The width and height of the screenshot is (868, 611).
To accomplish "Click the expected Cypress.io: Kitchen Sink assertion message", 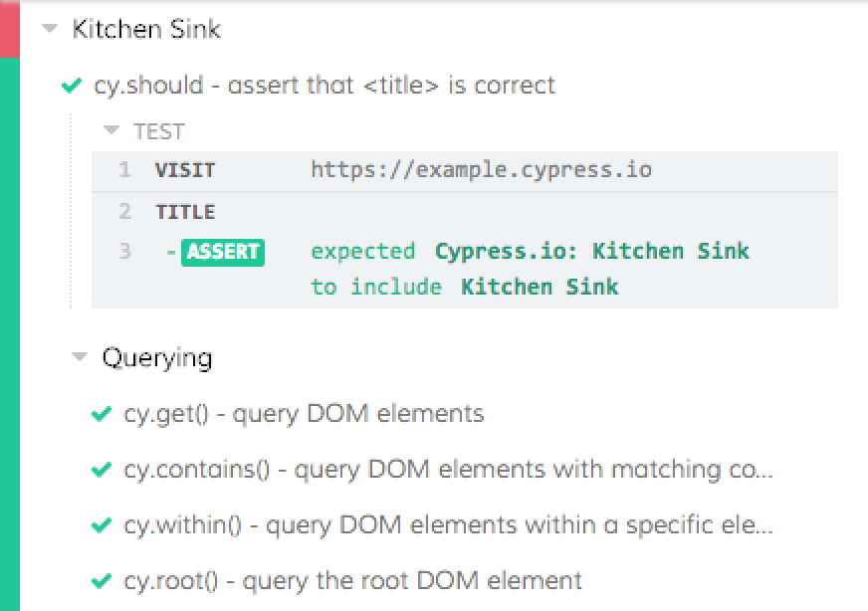I will coord(530,252).
